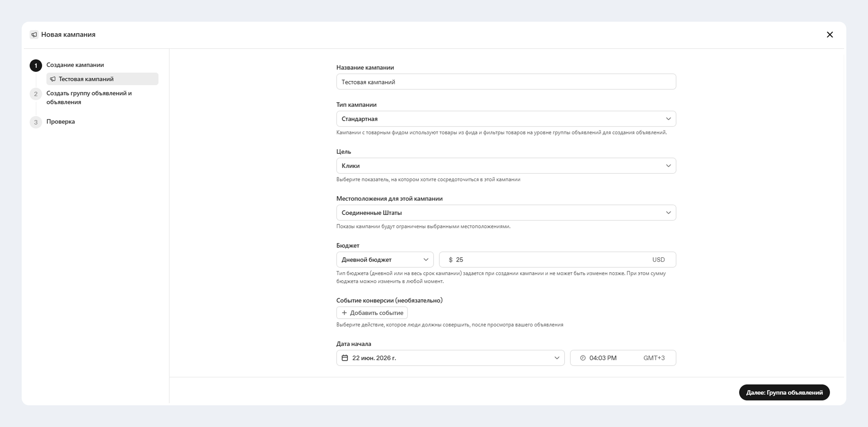Open the Дневной бюджет type dropdown
Image resolution: width=868 pixels, height=427 pixels.
[385, 260]
